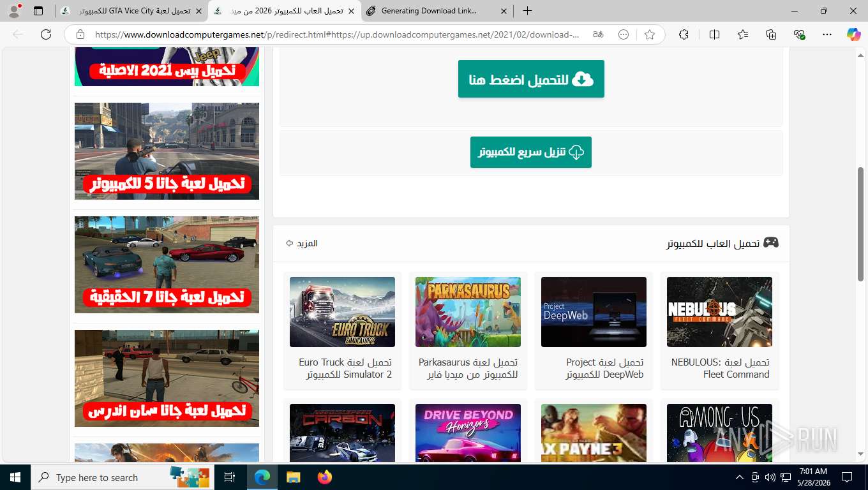Switch to the Generating Download Link tab

pyautogui.click(x=437, y=11)
